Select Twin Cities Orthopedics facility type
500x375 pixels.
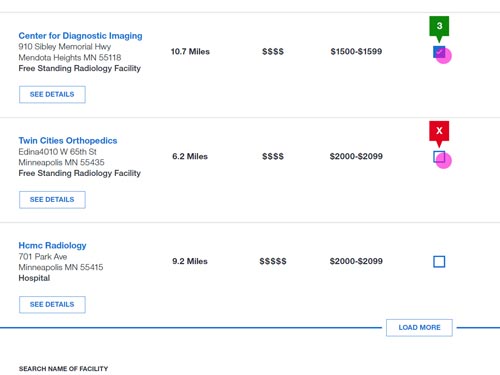tap(80, 173)
